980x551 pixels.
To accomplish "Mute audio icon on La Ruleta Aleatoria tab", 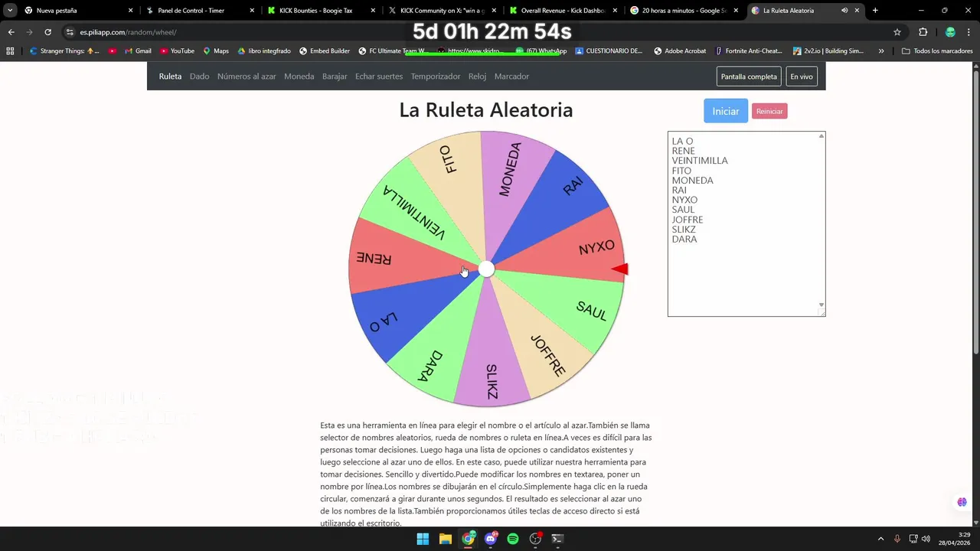I will (844, 11).
